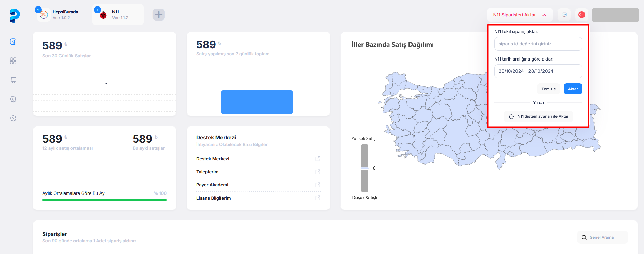
Task: Open the dashboard chart icon in sidebar
Action: pos(13,42)
